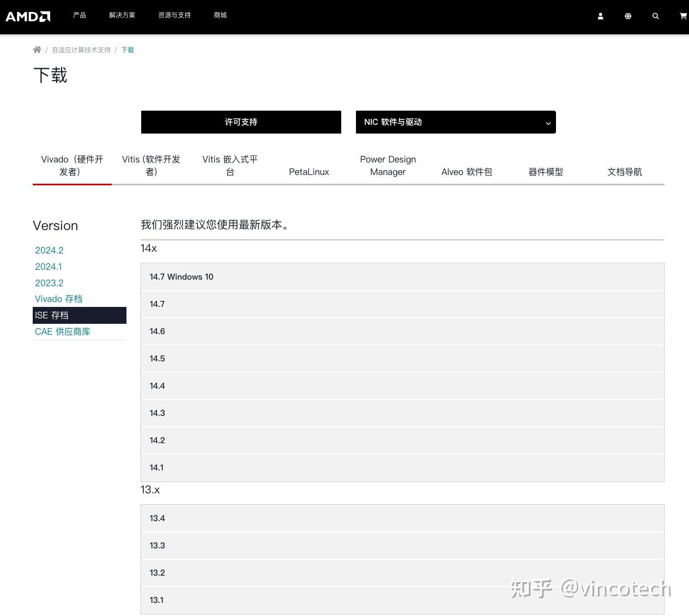Select version 2024.2 in the sidebar

point(49,250)
